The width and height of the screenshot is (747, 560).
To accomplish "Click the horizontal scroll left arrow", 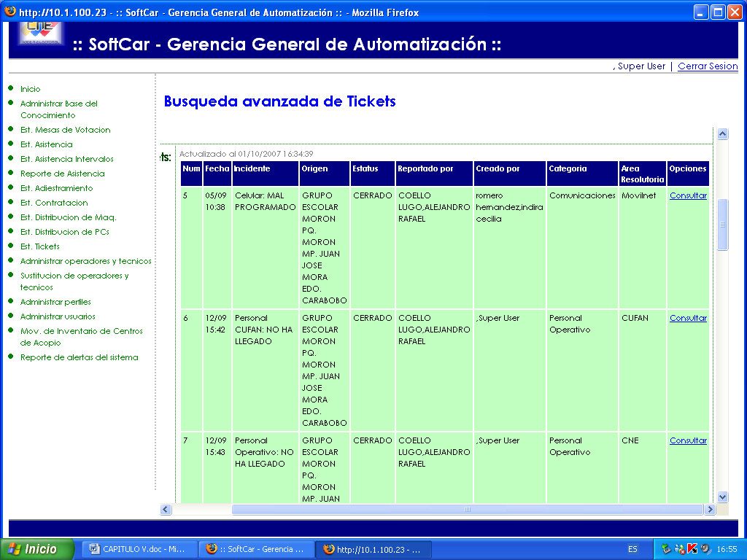I will (166, 510).
